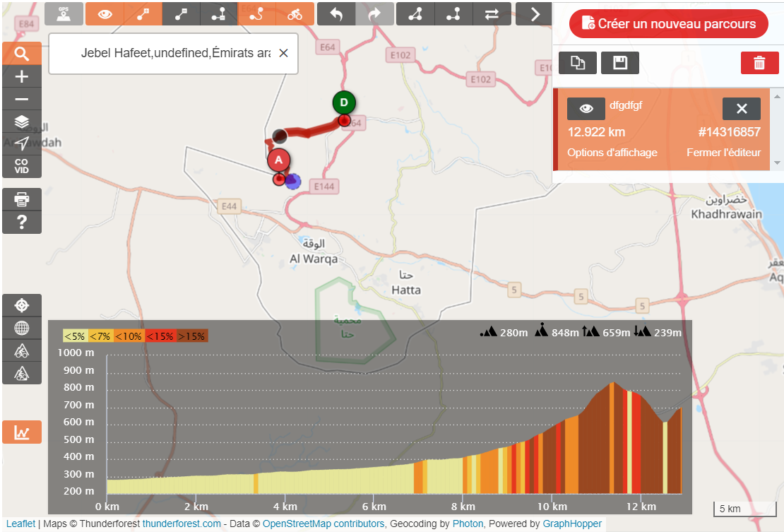
Task: Click the >15% gradient legend swatch
Action: click(192, 336)
